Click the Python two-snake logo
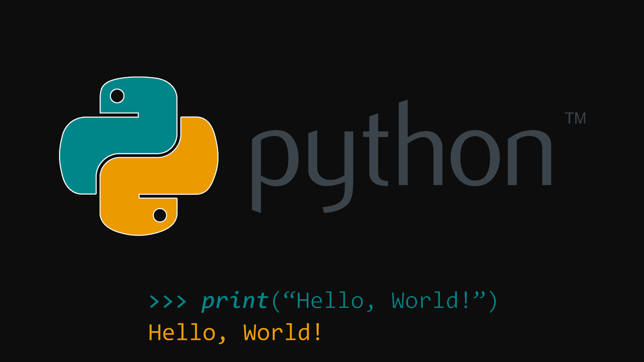 139,157
